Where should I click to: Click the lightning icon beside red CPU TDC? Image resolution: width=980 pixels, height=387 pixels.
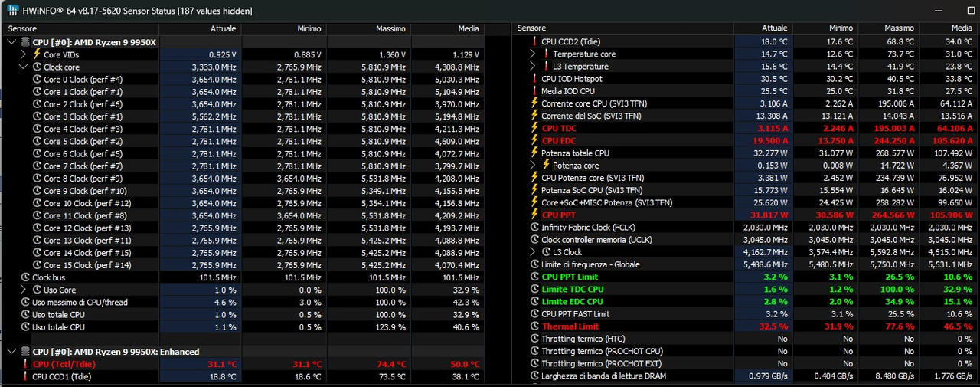click(x=534, y=128)
